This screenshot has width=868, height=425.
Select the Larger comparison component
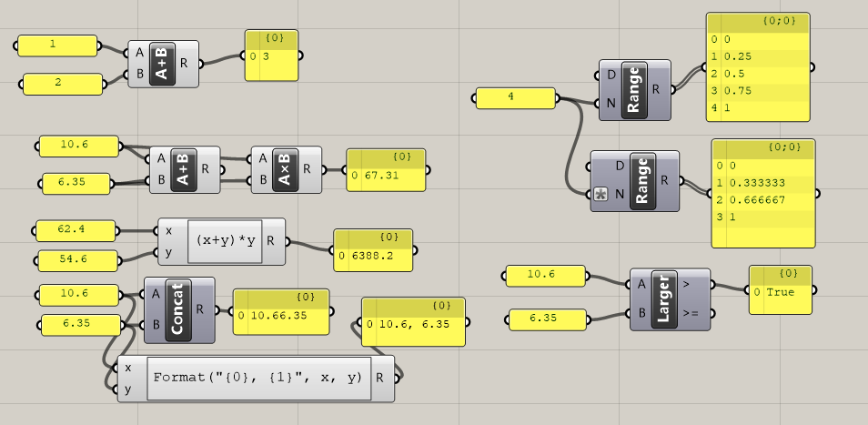coord(670,299)
